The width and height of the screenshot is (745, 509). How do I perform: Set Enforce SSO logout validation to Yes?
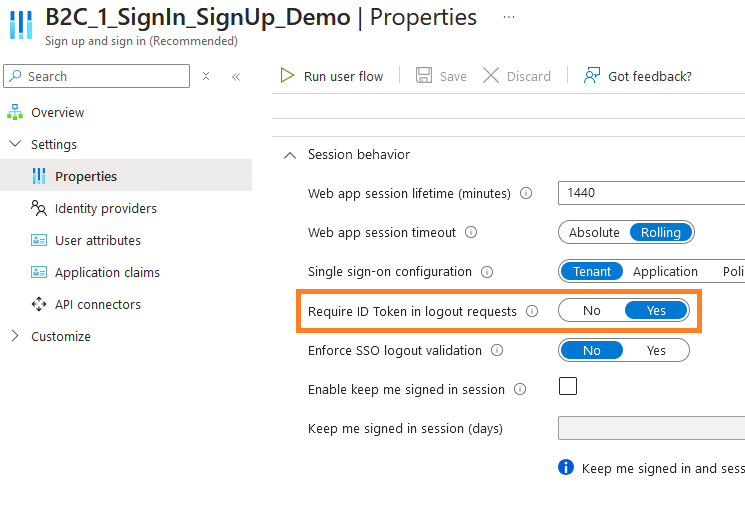656,350
